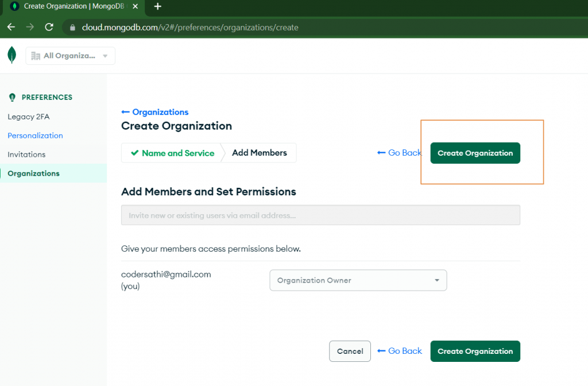Click the Organizations breadcrumb link
Screen dimensions: 588x386
click(x=161, y=112)
